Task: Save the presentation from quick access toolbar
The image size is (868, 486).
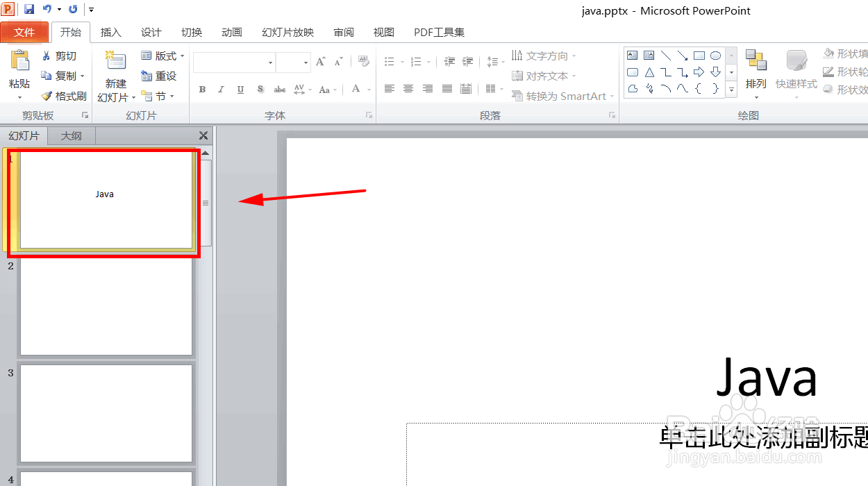Action: tap(29, 9)
